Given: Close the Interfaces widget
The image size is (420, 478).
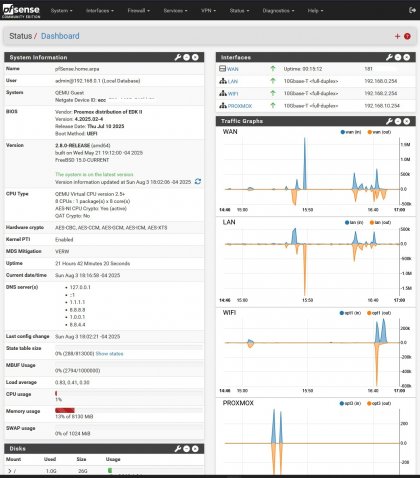Looking at the screenshot, I should click(407, 57).
